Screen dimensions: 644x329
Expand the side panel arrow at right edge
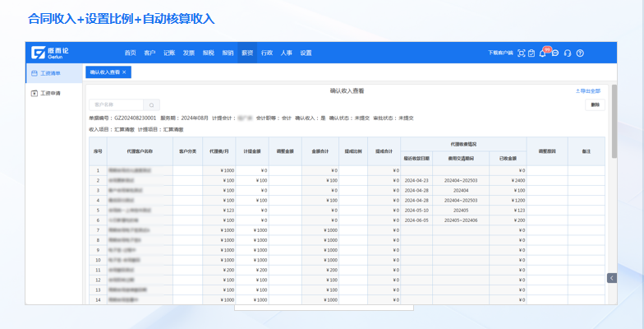611,278
